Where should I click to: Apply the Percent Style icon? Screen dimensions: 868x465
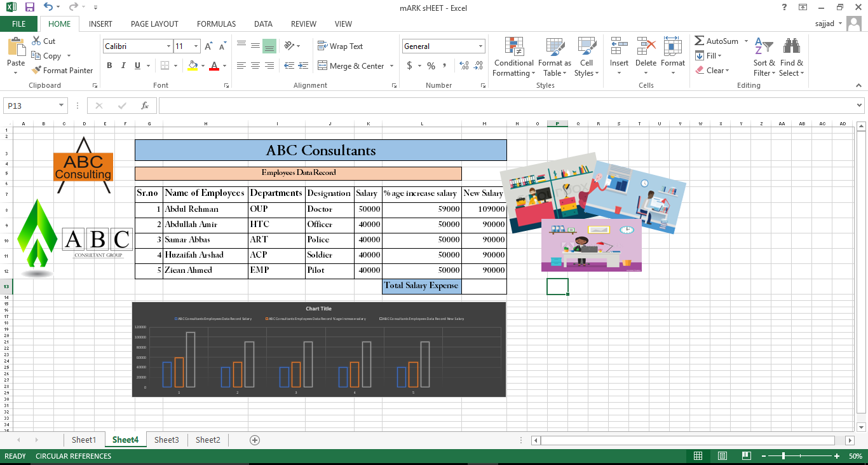pyautogui.click(x=431, y=65)
